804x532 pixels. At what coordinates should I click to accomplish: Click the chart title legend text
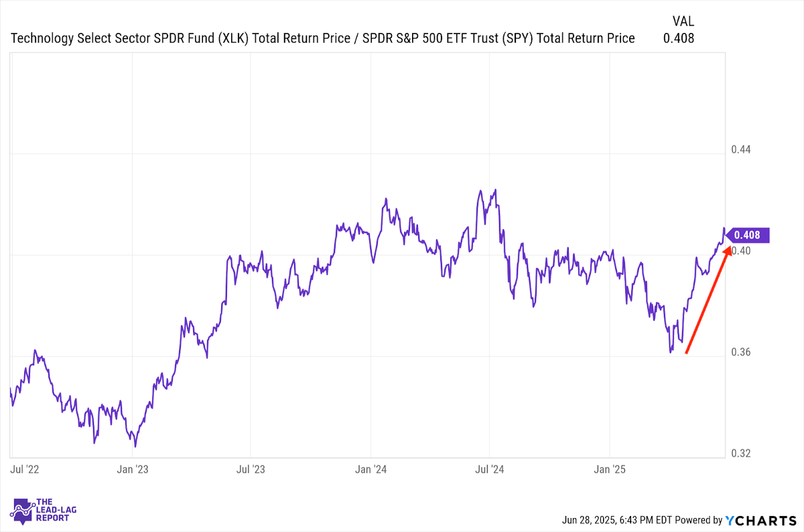[x=323, y=38]
